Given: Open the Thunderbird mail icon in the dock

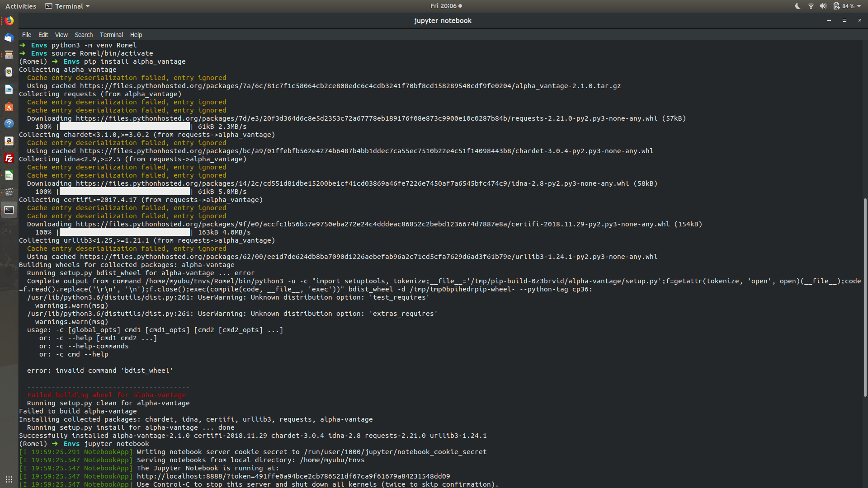Looking at the screenshot, I should (x=9, y=38).
